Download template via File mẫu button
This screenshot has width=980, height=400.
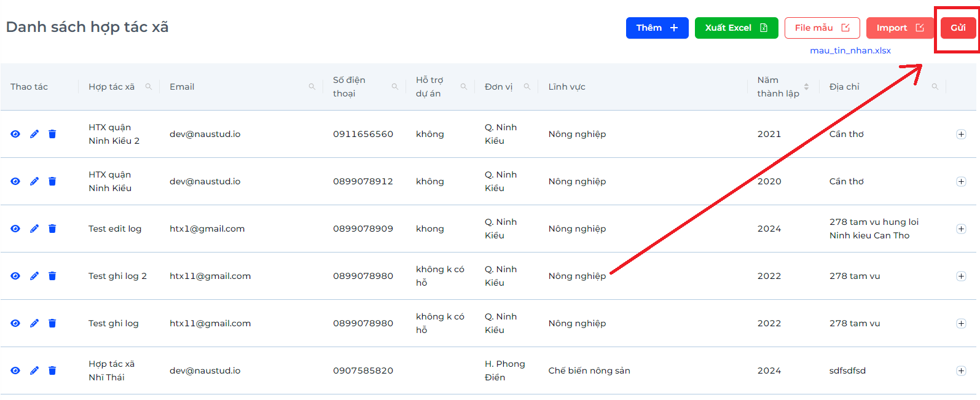pos(822,28)
